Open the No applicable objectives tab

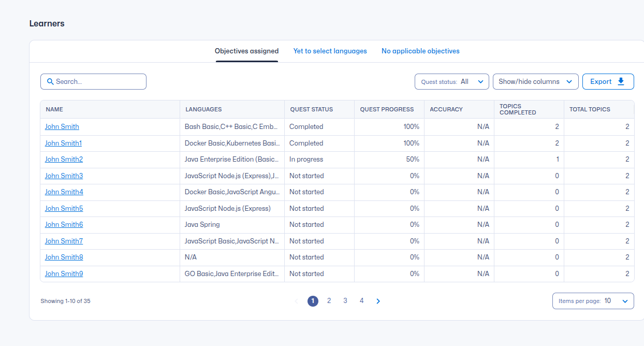point(420,51)
